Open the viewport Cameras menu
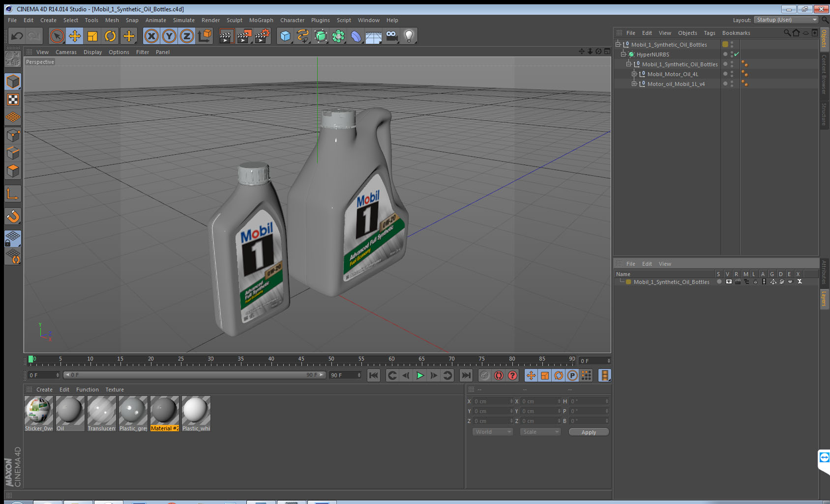The height and width of the screenshot is (504, 830). pyautogui.click(x=66, y=52)
